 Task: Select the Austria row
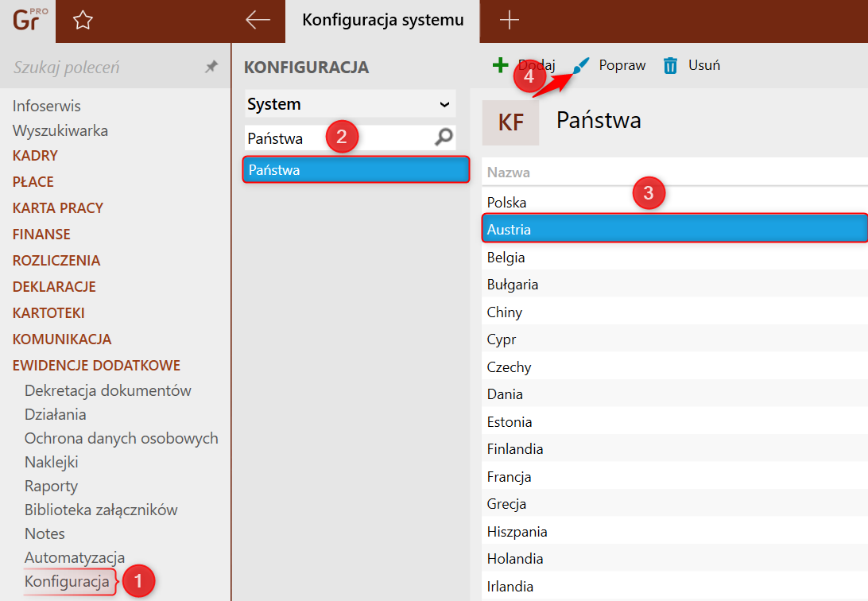tap(675, 229)
